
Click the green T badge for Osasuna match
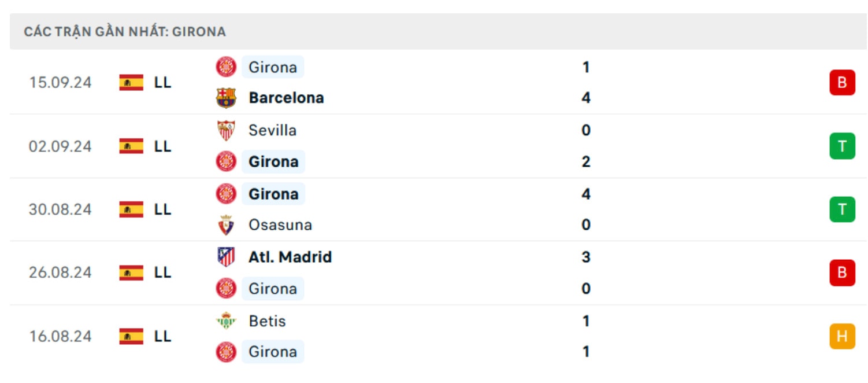tap(842, 209)
